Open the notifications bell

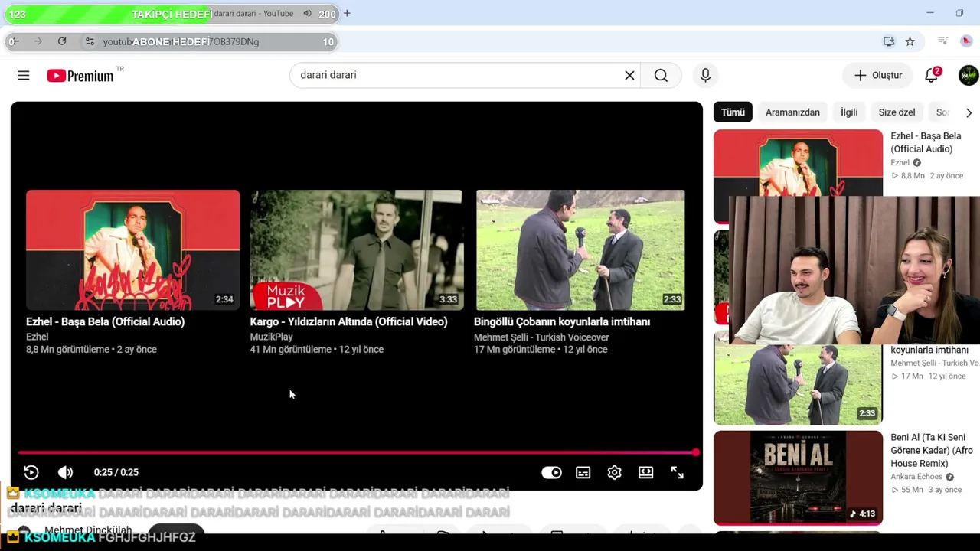coord(932,75)
